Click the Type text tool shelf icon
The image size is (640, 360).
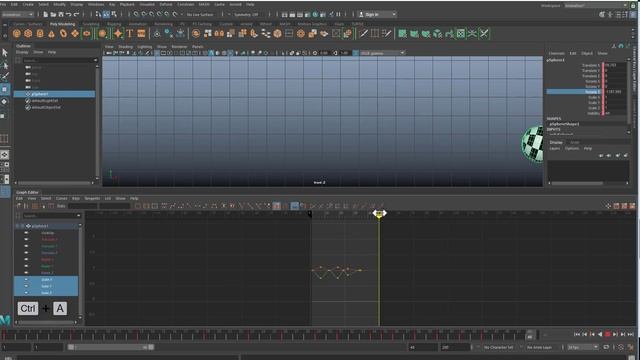[x=130, y=34]
